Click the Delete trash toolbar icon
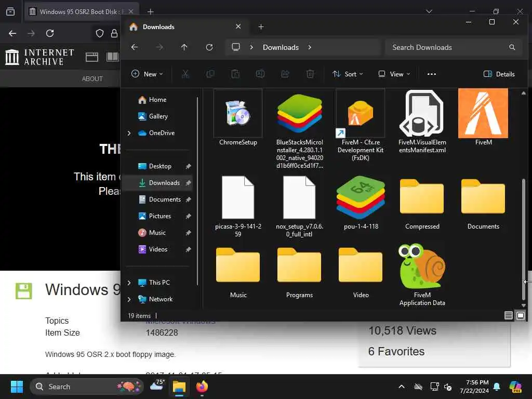Image resolution: width=532 pixels, height=399 pixels. pyautogui.click(x=310, y=74)
